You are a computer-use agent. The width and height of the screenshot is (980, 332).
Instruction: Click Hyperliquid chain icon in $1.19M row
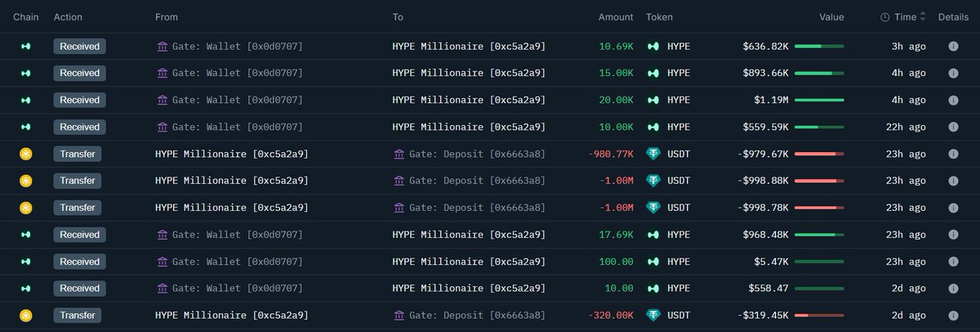pyautogui.click(x=25, y=101)
